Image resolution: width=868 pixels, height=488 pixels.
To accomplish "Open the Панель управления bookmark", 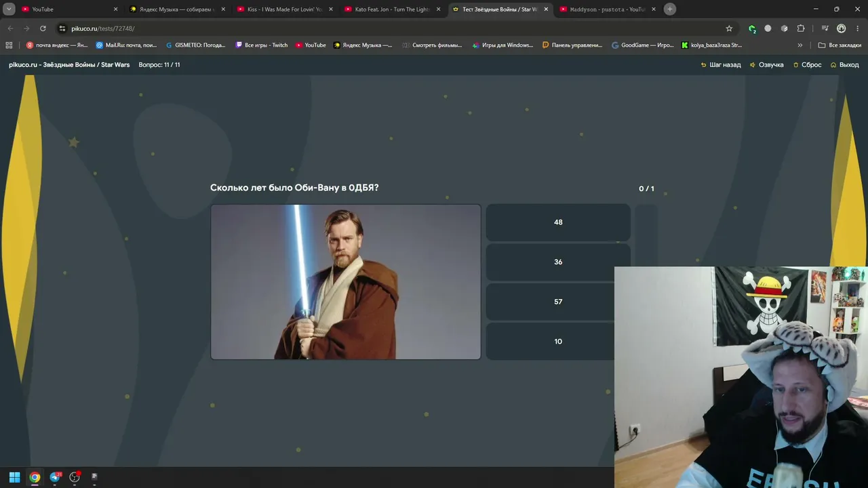I will point(572,45).
